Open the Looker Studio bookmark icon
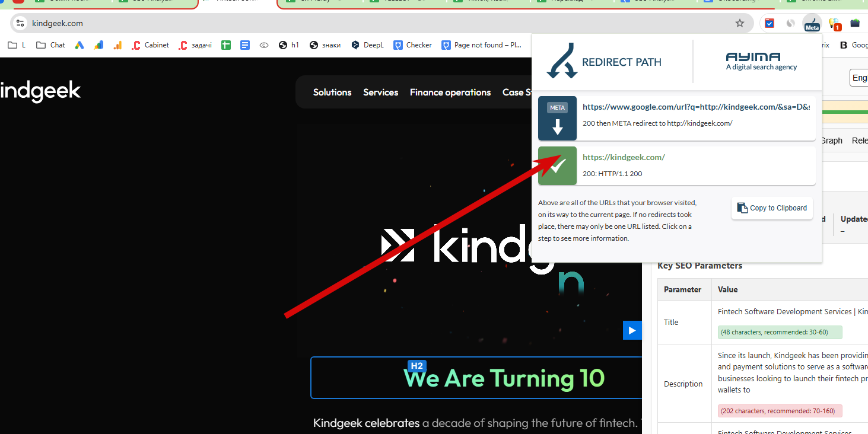This screenshot has height=434, width=868. (x=98, y=45)
